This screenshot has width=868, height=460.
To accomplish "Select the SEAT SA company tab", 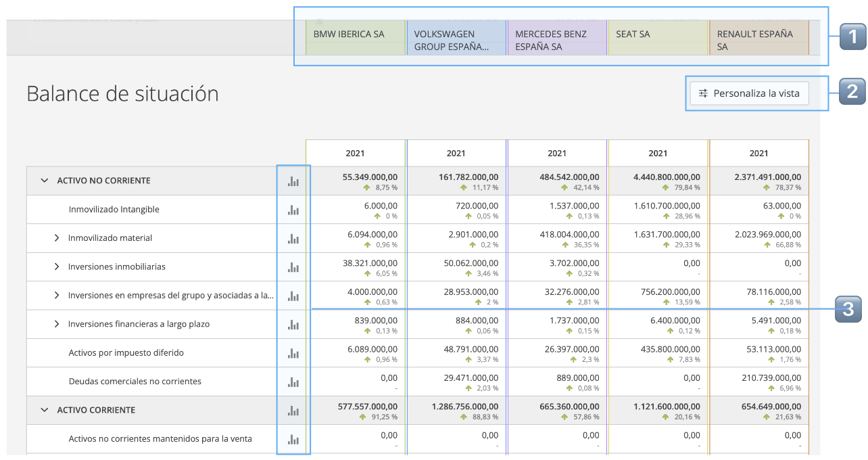I will (658, 38).
